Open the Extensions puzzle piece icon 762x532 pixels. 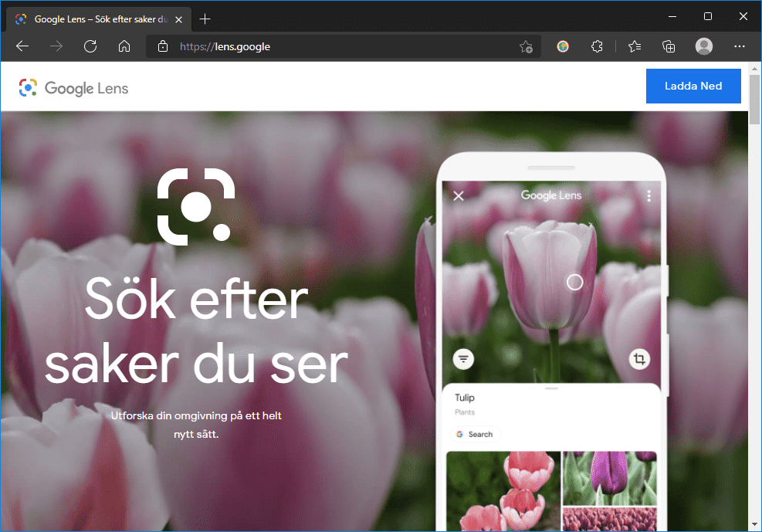point(597,46)
